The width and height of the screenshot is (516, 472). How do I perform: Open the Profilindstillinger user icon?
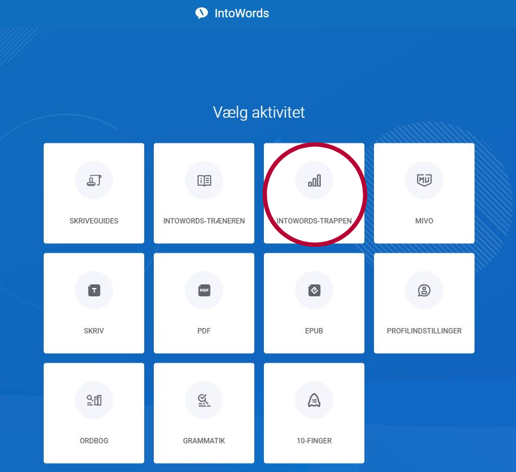pos(424,290)
